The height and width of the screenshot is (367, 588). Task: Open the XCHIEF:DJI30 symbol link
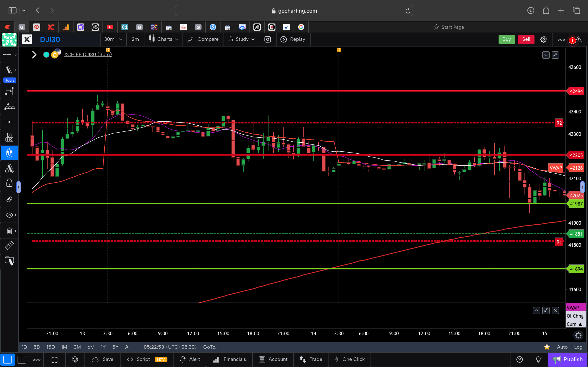88,54
